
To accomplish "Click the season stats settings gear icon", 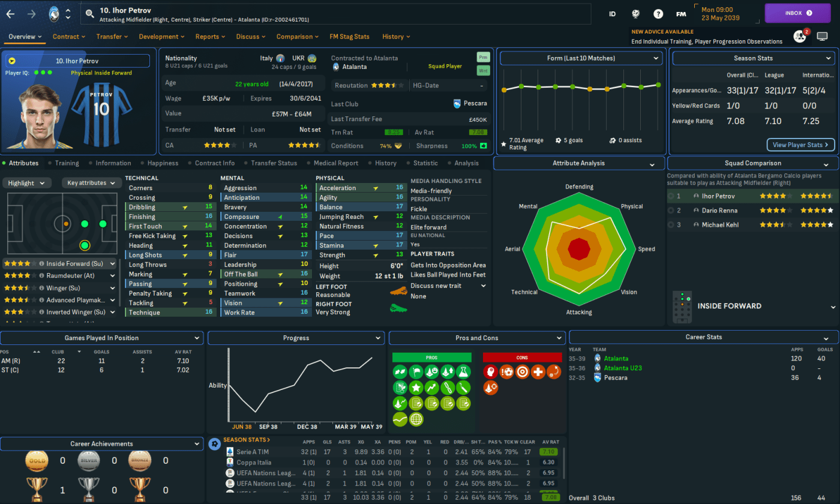I will click(x=215, y=444).
